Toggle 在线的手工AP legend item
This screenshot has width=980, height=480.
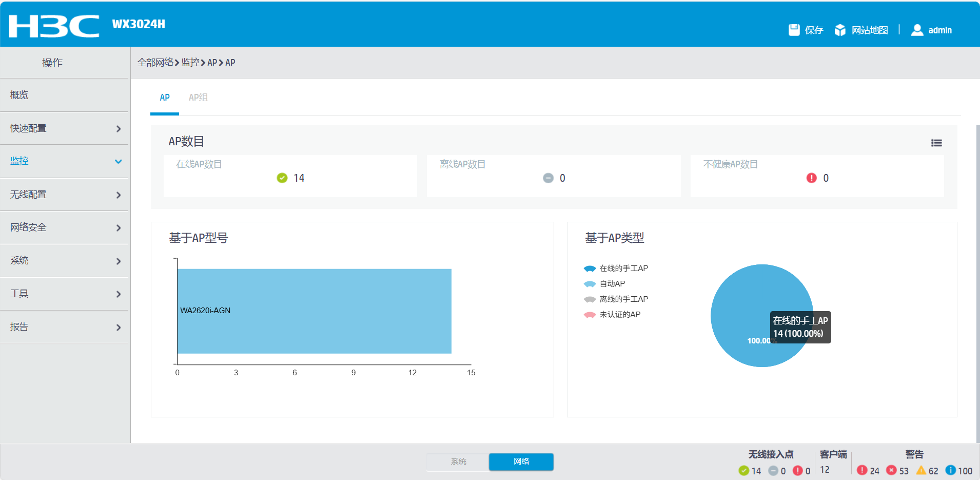pyautogui.click(x=616, y=268)
